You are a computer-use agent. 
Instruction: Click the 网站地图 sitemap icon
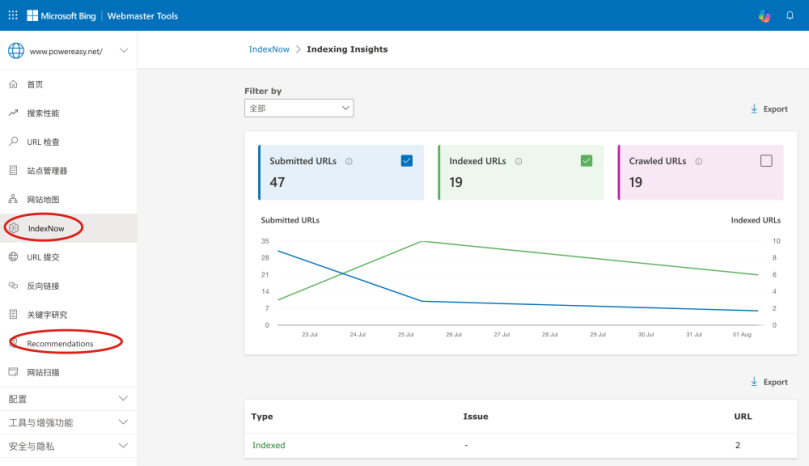pyautogui.click(x=13, y=199)
